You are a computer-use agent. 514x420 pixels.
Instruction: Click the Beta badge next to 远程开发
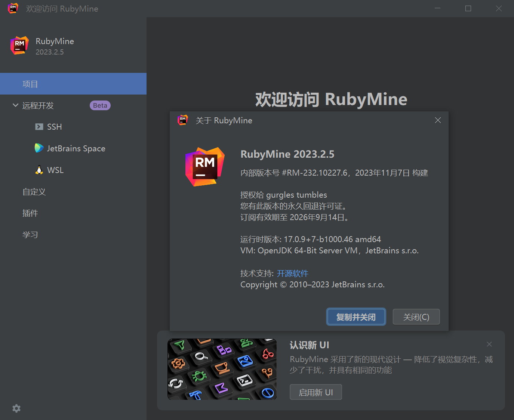pyautogui.click(x=100, y=105)
